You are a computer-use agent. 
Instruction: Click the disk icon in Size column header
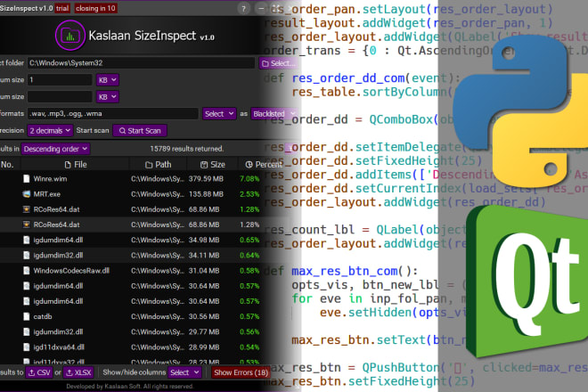(x=204, y=165)
